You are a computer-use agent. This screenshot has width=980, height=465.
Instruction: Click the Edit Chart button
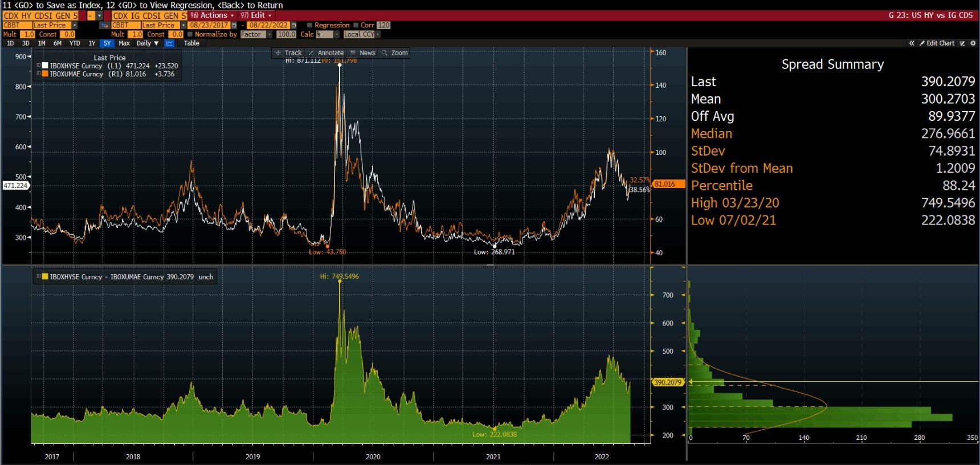pos(936,43)
